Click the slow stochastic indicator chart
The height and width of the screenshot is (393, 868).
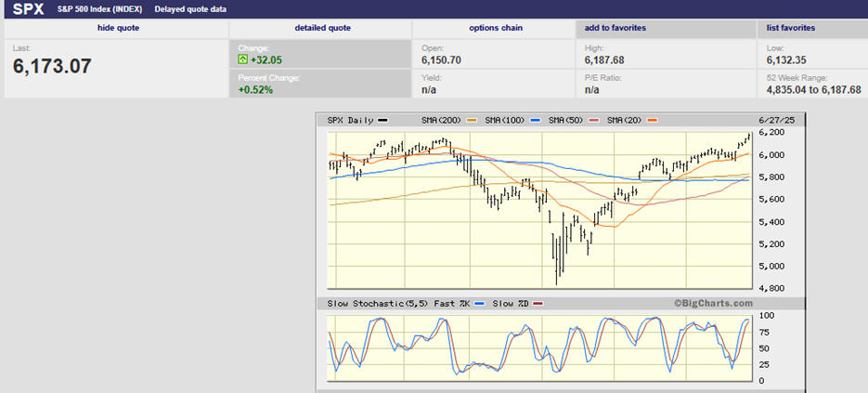(539, 348)
